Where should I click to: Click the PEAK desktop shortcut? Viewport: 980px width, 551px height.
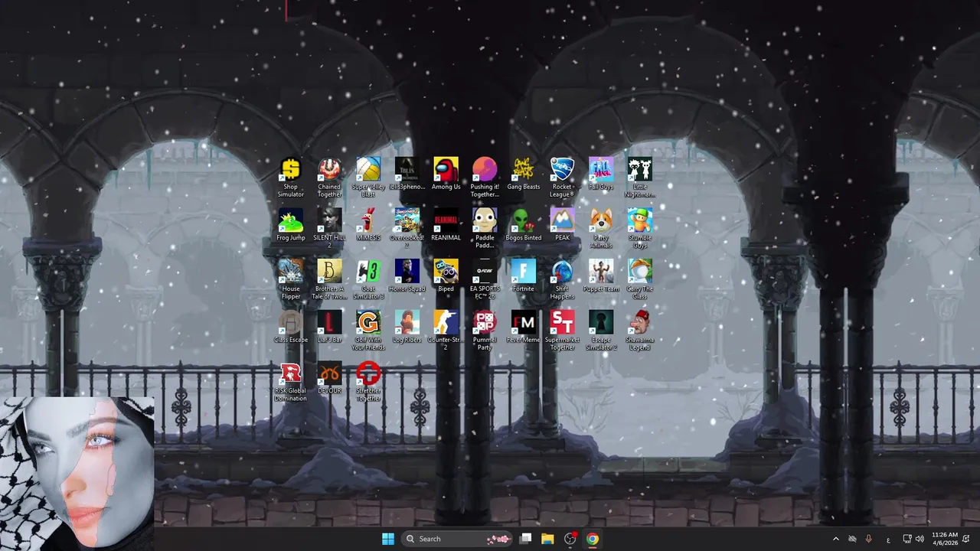pyautogui.click(x=563, y=225)
